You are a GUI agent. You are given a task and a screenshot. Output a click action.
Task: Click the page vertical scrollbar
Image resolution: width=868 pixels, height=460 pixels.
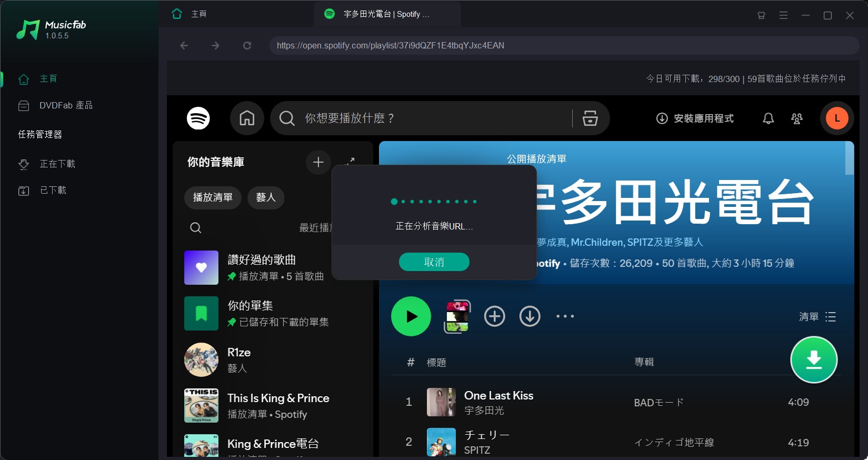pyautogui.click(x=850, y=158)
